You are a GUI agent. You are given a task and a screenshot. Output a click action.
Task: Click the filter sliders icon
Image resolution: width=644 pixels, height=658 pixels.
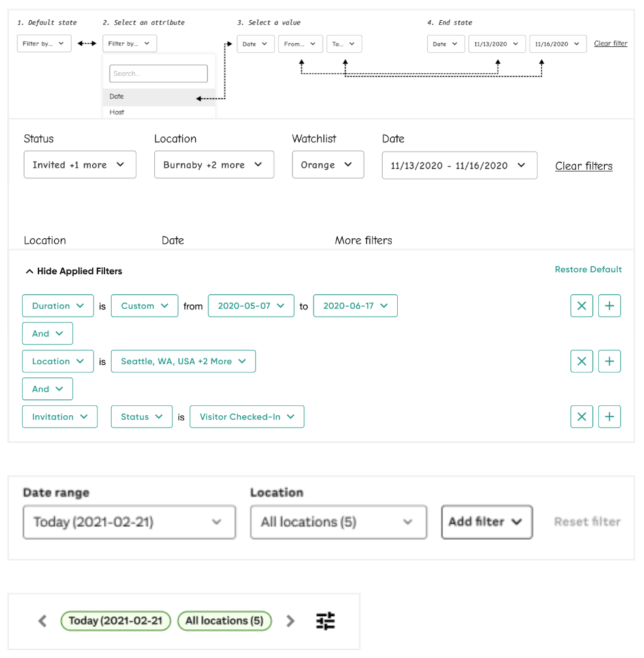(x=325, y=621)
